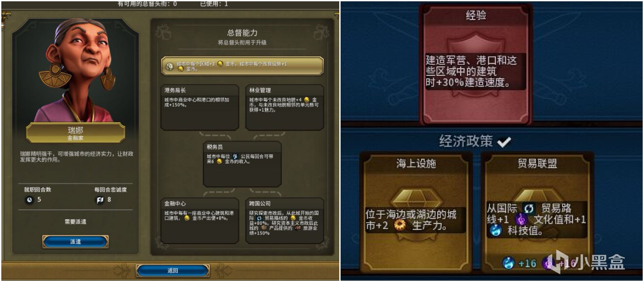Click the checkmark beside 经济政策
Image resolution: width=644 pixels, height=282 pixels.
(x=504, y=142)
